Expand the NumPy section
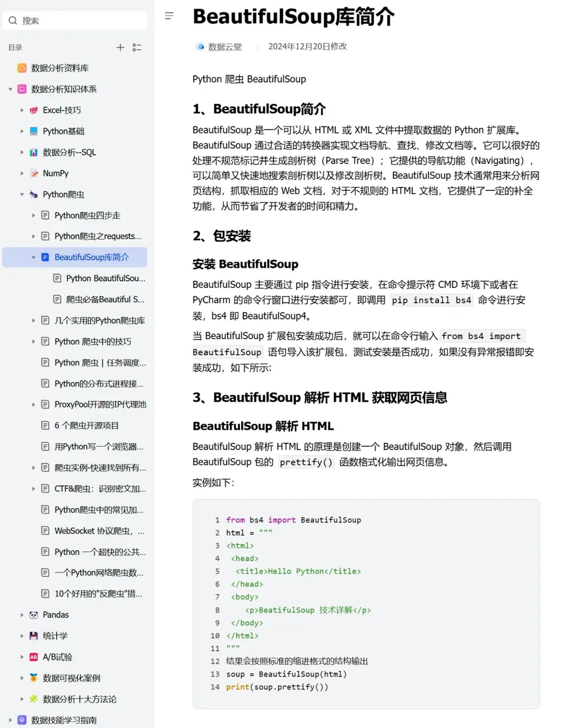Screen dimensions: 576x728 22,173
